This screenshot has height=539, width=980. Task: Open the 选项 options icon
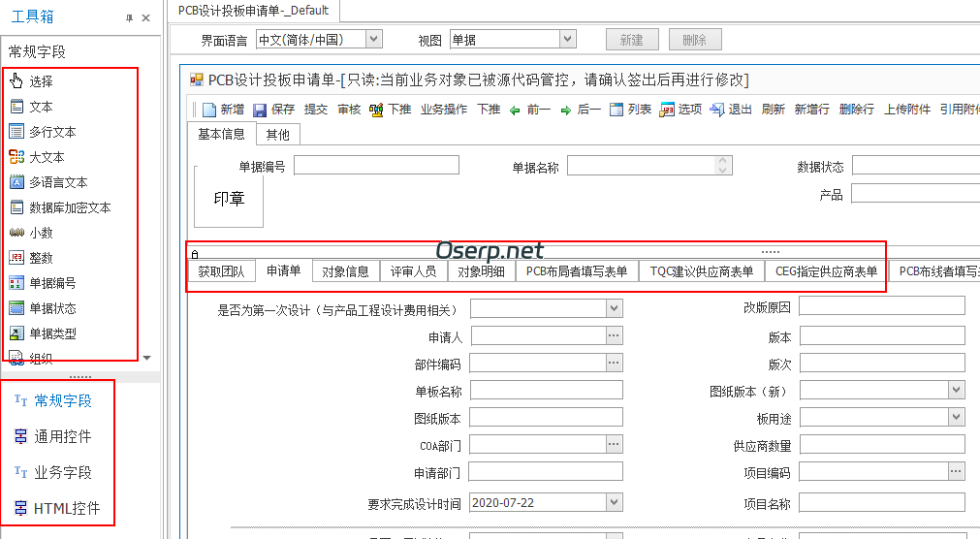[666, 111]
